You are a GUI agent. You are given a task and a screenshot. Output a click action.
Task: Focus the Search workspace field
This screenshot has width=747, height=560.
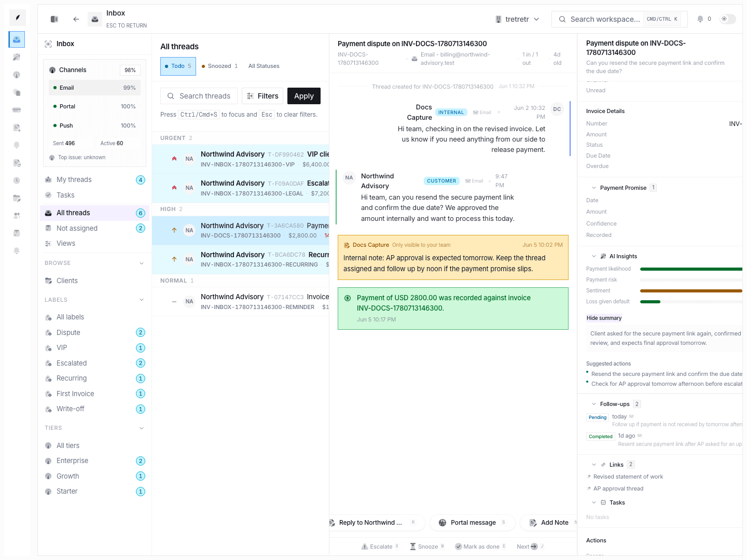click(619, 19)
